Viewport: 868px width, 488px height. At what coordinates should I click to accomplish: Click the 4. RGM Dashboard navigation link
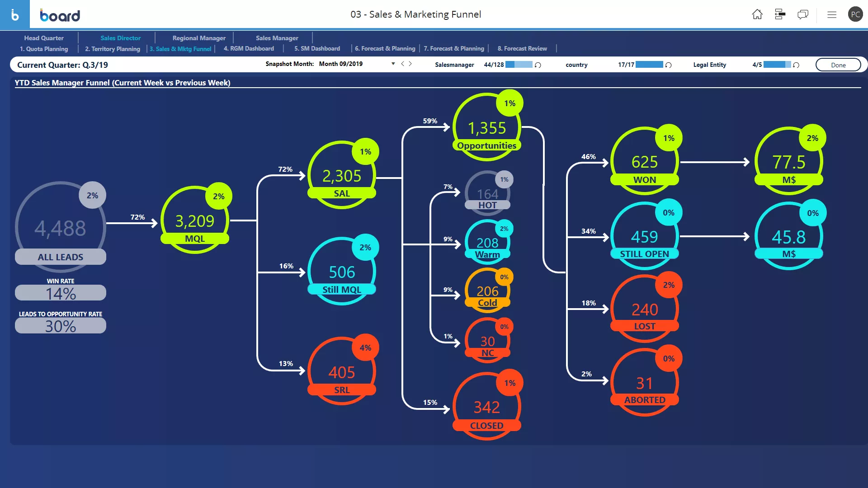pyautogui.click(x=249, y=48)
